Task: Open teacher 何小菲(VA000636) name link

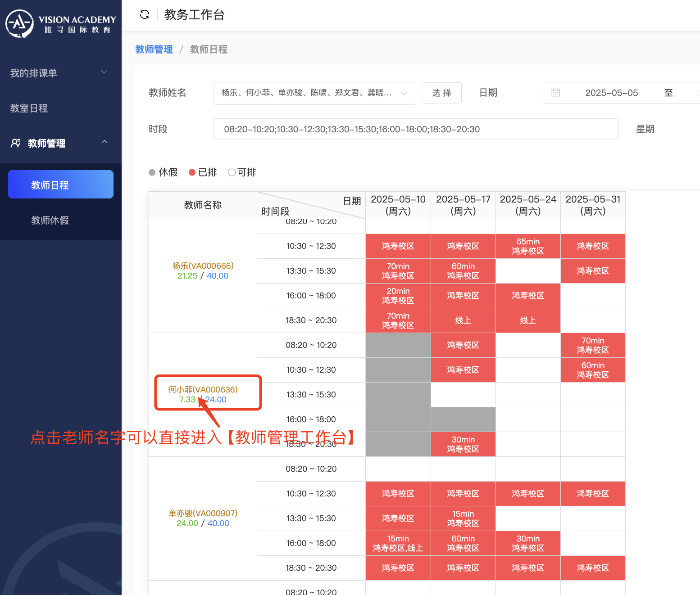Action: [x=203, y=389]
